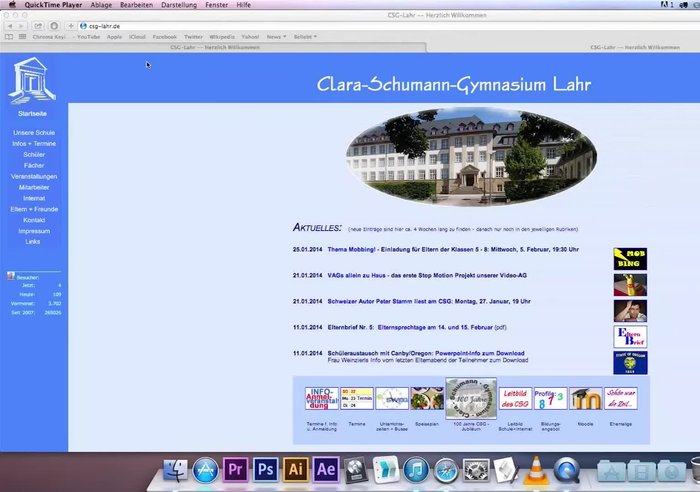Show Top Sites grid icon
The width and height of the screenshot is (700, 492).
click(x=21, y=36)
